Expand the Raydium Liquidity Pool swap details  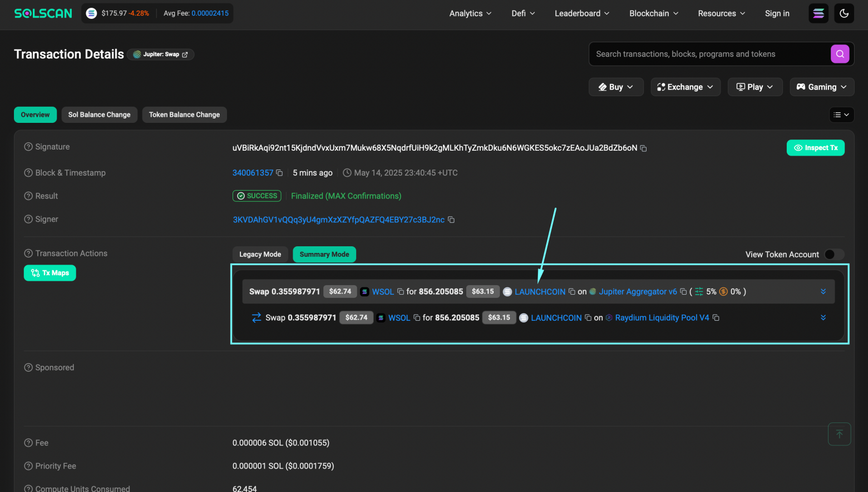point(823,317)
